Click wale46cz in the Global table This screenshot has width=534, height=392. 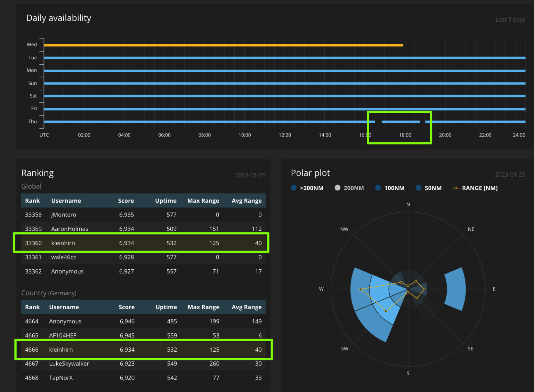click(64, 257)
